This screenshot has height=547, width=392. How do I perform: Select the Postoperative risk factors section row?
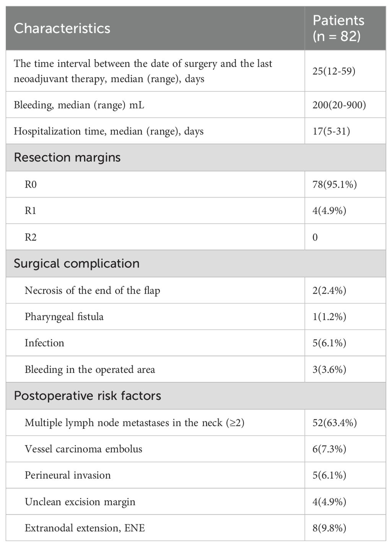coord(87,396)
